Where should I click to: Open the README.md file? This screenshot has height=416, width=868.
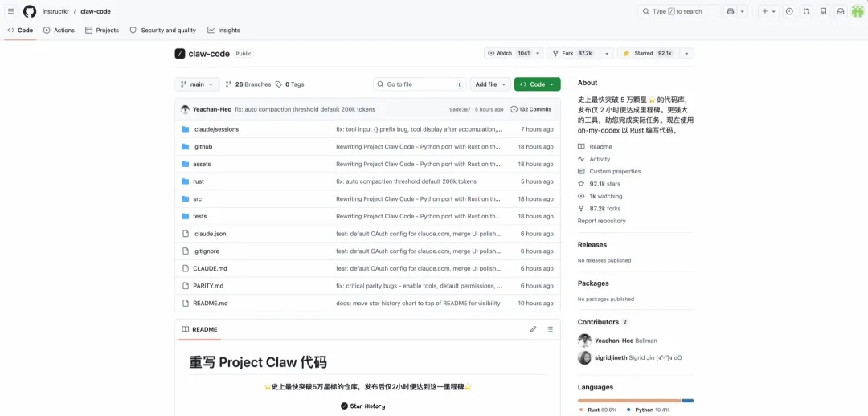pos(211,303)
